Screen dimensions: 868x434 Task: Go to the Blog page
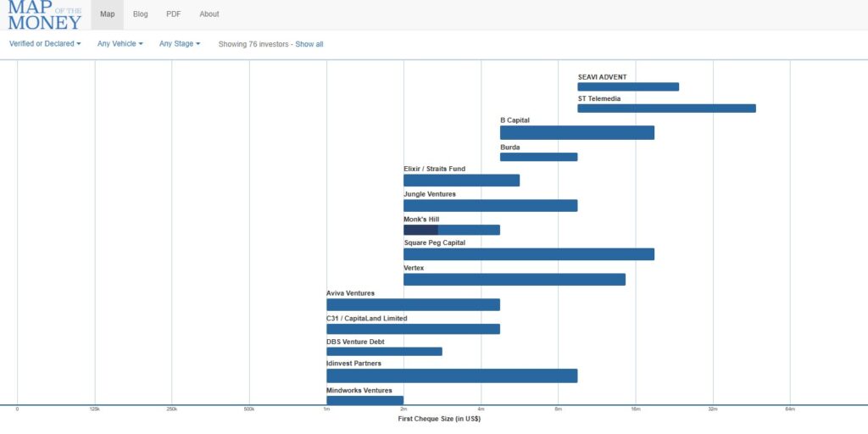(141, 14)
